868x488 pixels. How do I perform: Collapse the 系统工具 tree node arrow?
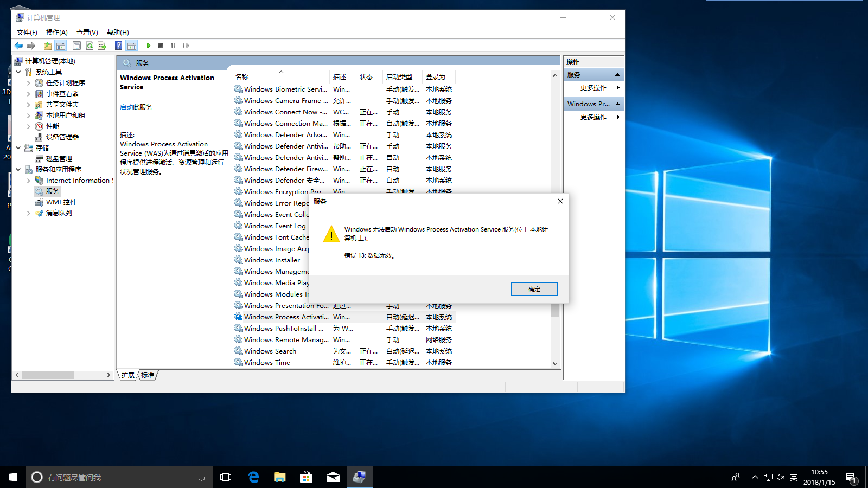[x=18, y=72]
